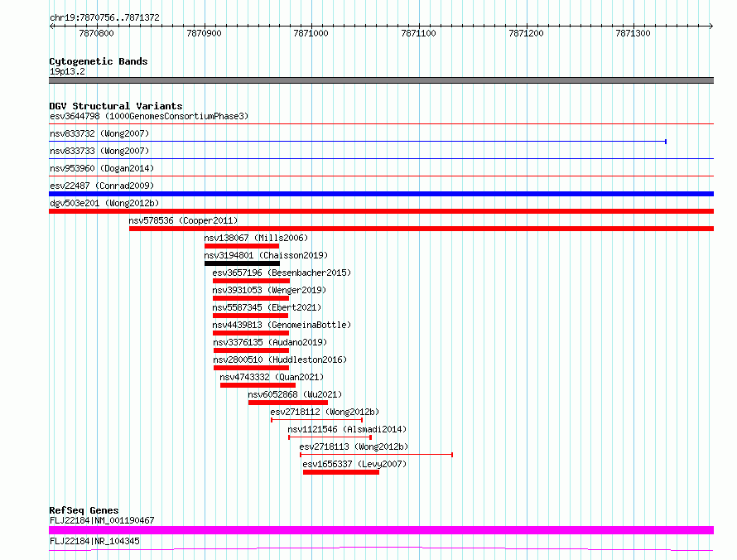Click the 7870800 ruler position label

96,33
